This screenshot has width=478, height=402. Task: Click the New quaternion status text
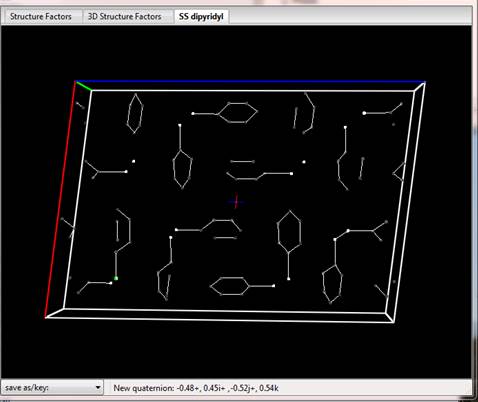coord(196,388)
